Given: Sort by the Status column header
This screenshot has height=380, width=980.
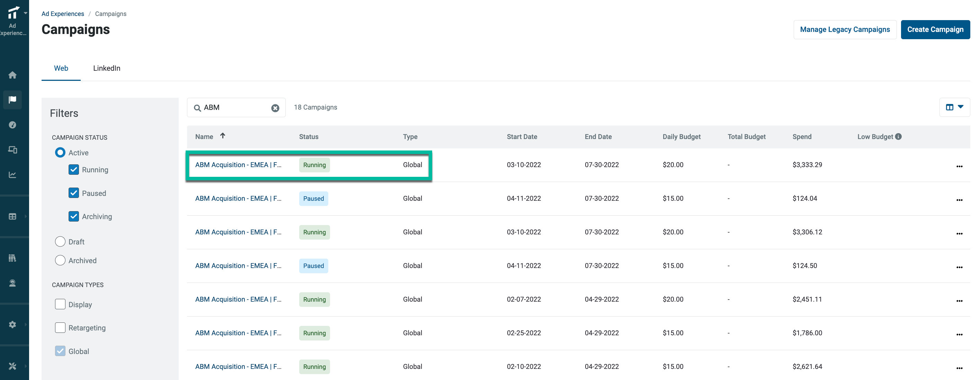Looking at the screenshot, I should click(x=309, y=137).
